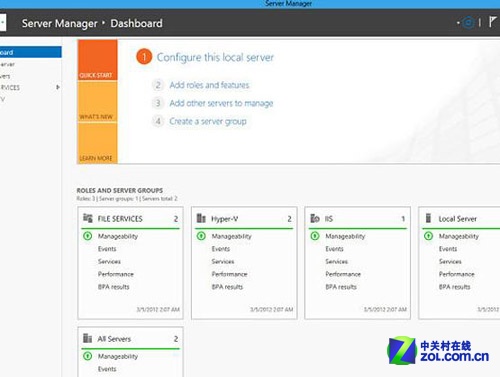This screenshot has height=377, width=500.
Task: Click the Dashboard breadcrumb in header
Action: [x=136, y=23]
